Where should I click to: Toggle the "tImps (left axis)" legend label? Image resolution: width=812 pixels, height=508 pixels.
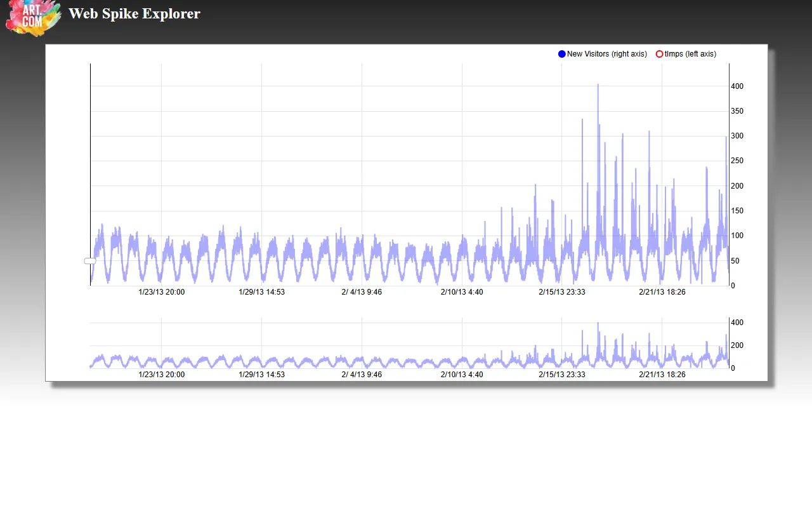point(690,54)
